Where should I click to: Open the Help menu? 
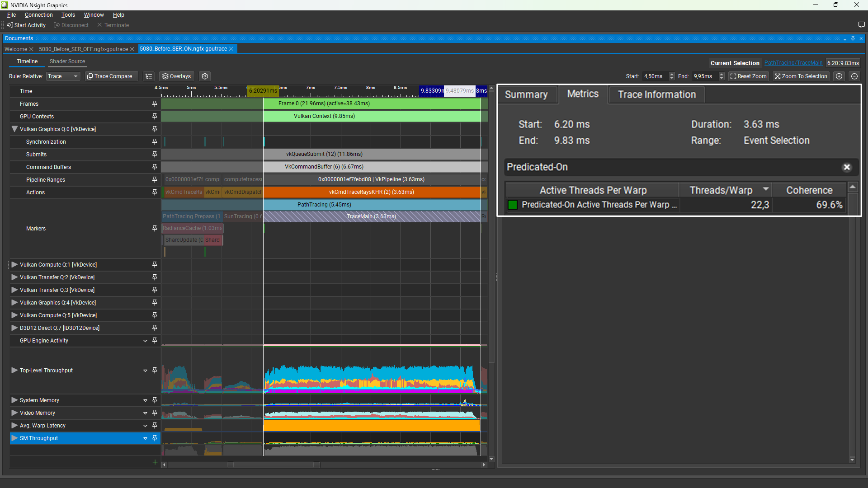pos(118,15)
